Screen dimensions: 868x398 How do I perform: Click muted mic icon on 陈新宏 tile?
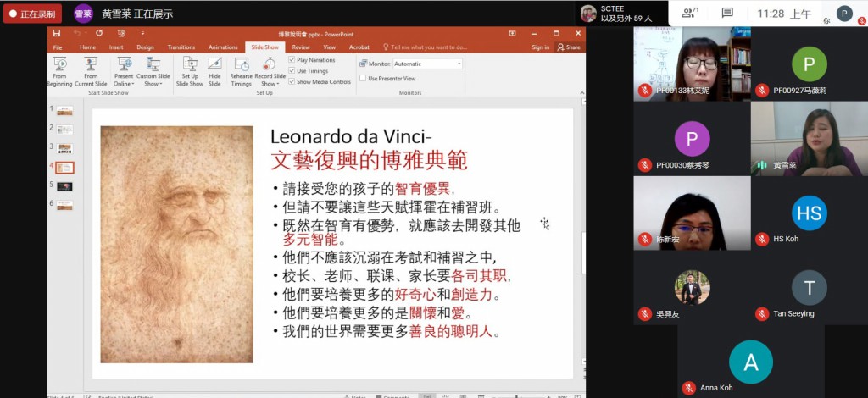(x=644, y=240)
